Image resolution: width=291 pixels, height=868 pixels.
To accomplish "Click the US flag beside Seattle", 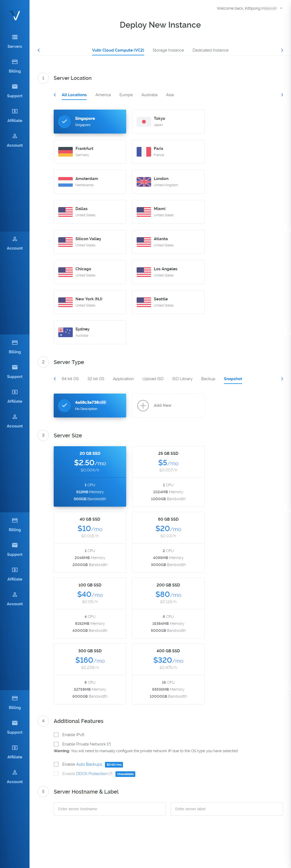I will [x=144, y=302].
